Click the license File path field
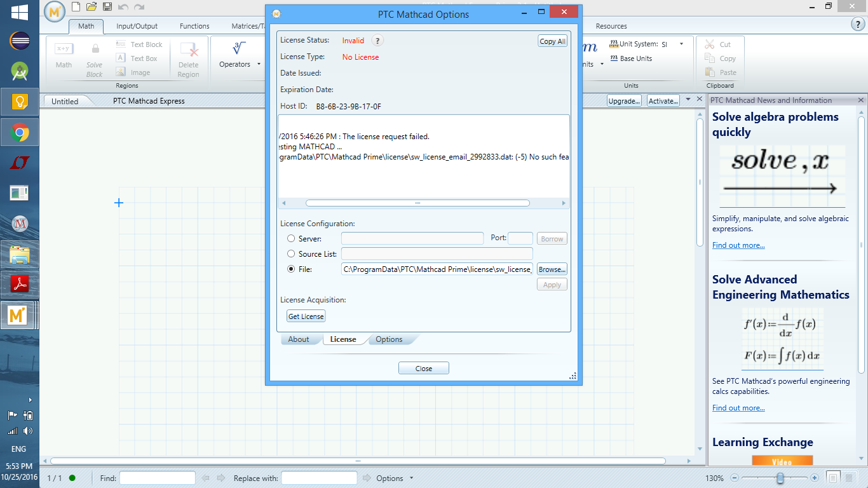This screenshot has width=868, height=488. 437,269
